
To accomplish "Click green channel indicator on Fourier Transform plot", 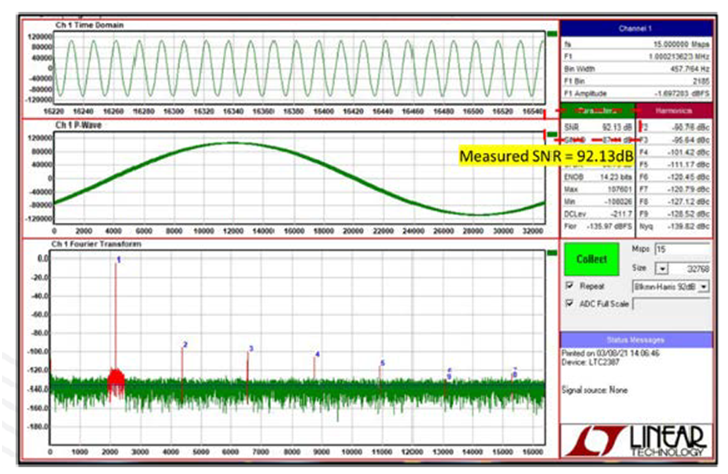I will pos(551,251).
